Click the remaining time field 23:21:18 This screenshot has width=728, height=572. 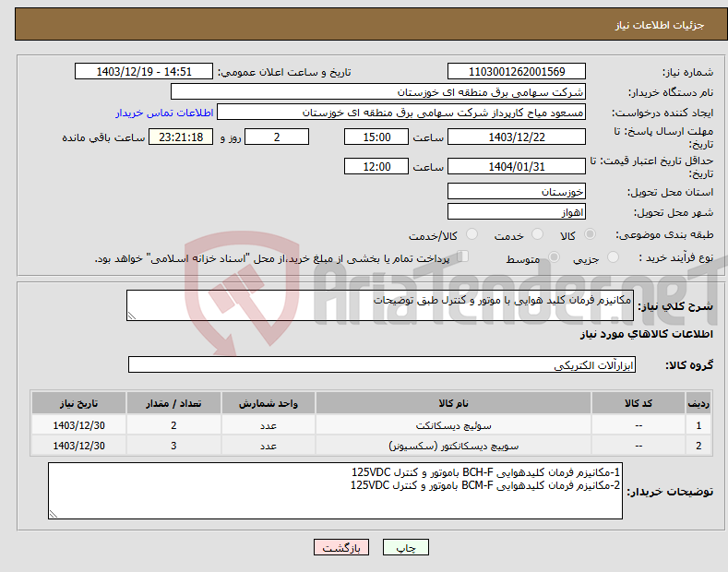coord(181,137)
